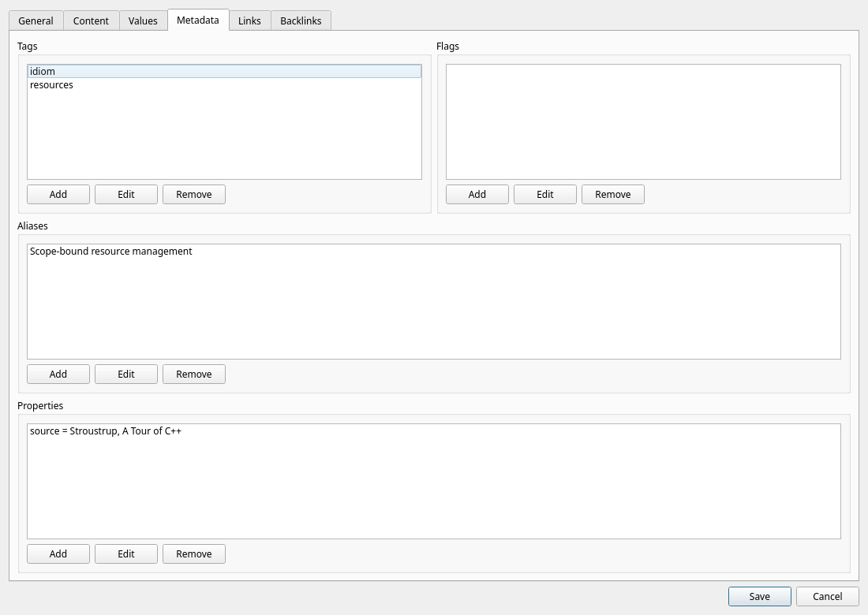Viewport: 868px width, 615px height.
Task: Select 'Scope-bound resource management' alias
Action: pyautogui.click(x=434, y=251)
